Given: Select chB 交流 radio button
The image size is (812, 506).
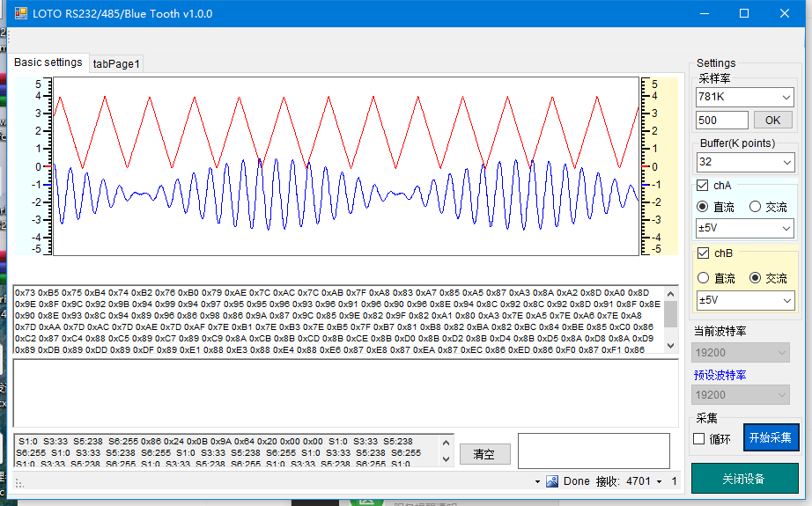Looking at the screenshot, I should pyautogui.click(x=755, y=278).
